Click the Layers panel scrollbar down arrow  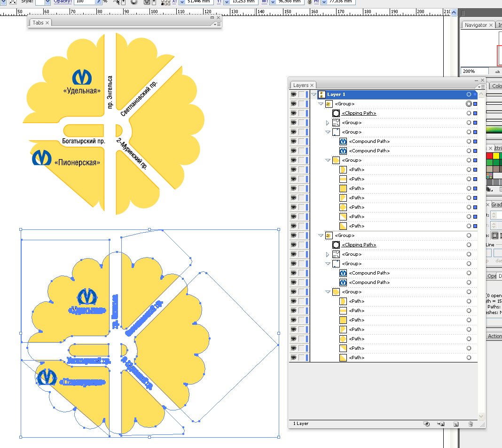click(x=481, y=417)
